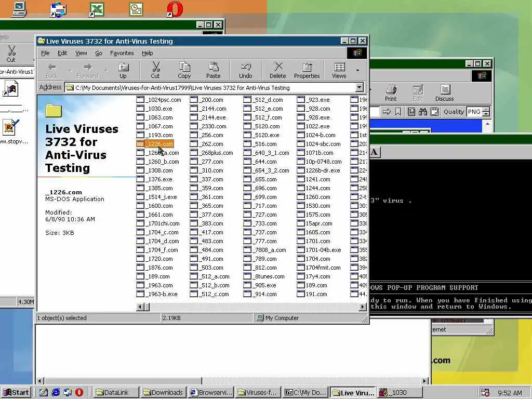This screenshot has width=532, height=399.
Task: Click the Print icon in the background window
Action: coord(391,93)
